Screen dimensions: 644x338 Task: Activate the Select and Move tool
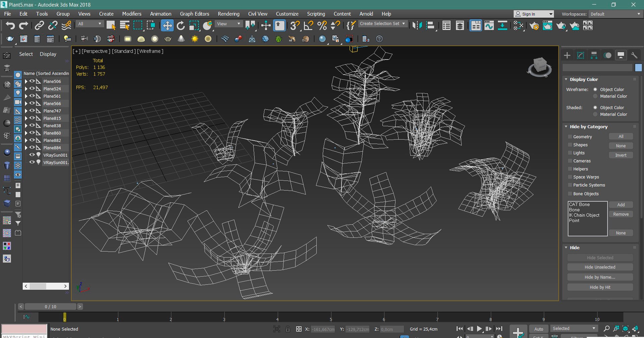coord(167,25)
